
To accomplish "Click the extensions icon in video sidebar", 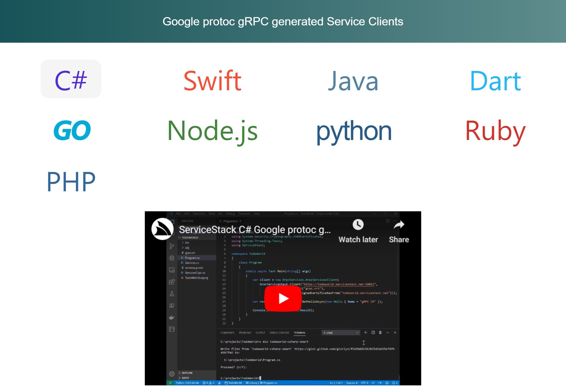I will 172,282.
